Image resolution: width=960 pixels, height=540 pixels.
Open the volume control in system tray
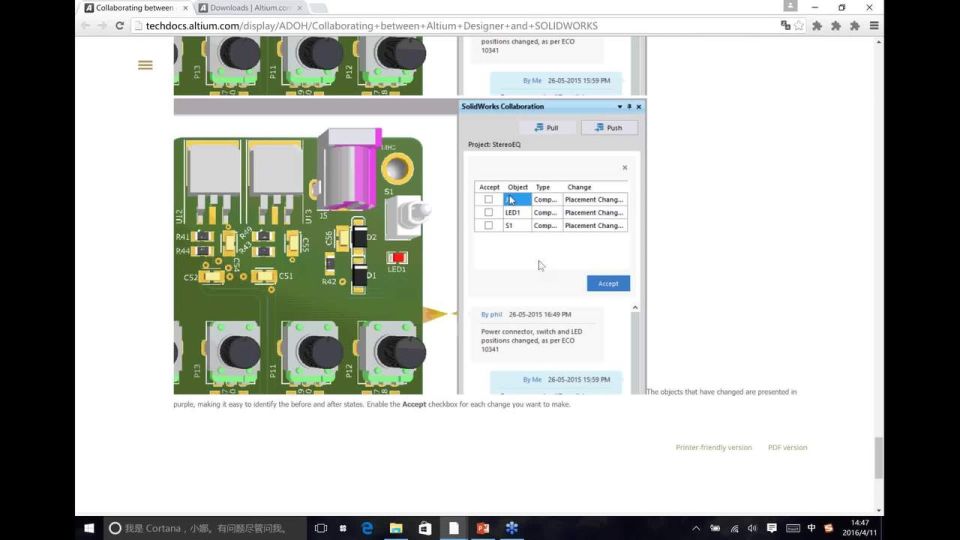(752, 528)
